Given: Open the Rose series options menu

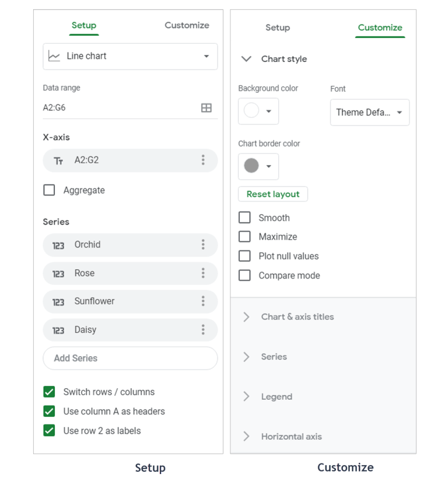Looking at the screenshot, I should [x=203, y=273].
